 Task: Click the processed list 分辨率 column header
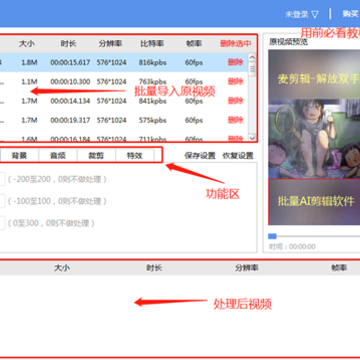click(247, 268)
